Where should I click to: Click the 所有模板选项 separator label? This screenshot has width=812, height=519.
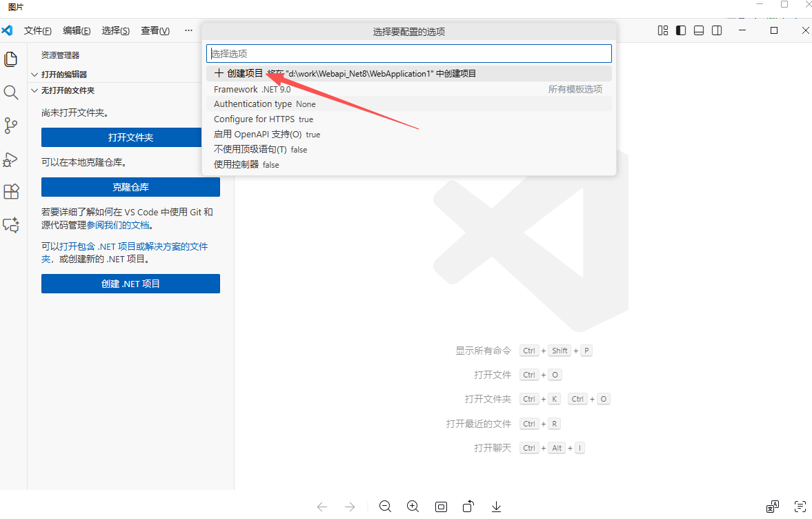tap(575, 89)
